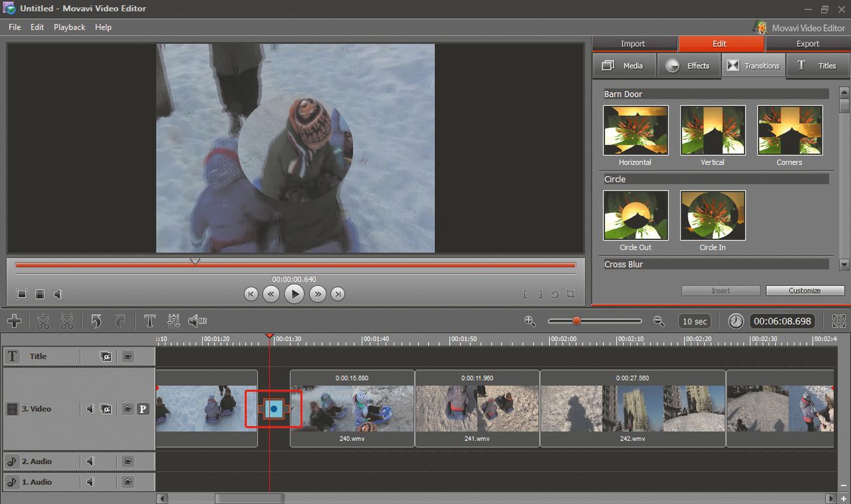
Task: Set the selection start bracket marker
Action: [x=525, y=294]
